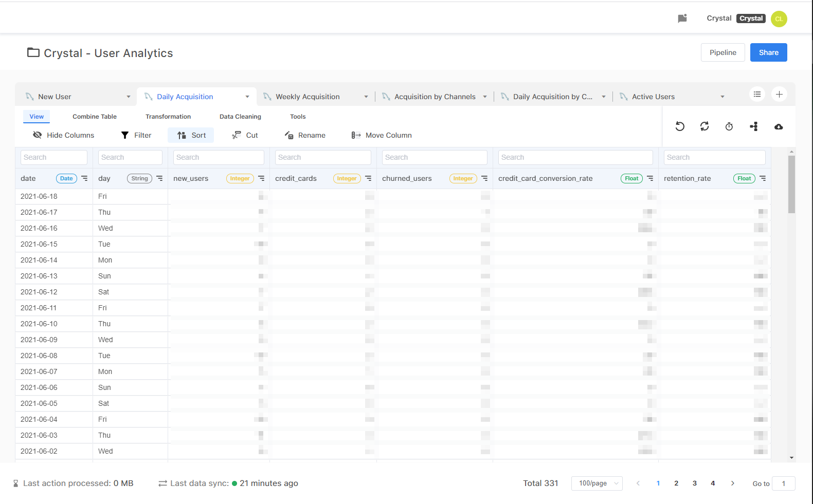The height and width of the screenshot is (504, 813).
Task: Expand New User tab dropdown arrow
Action: pyautogui.click(x=129, y=97)
